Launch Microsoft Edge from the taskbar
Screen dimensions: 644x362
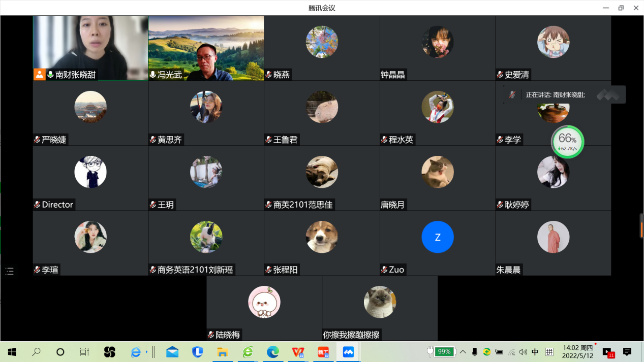tap(273, 352)
